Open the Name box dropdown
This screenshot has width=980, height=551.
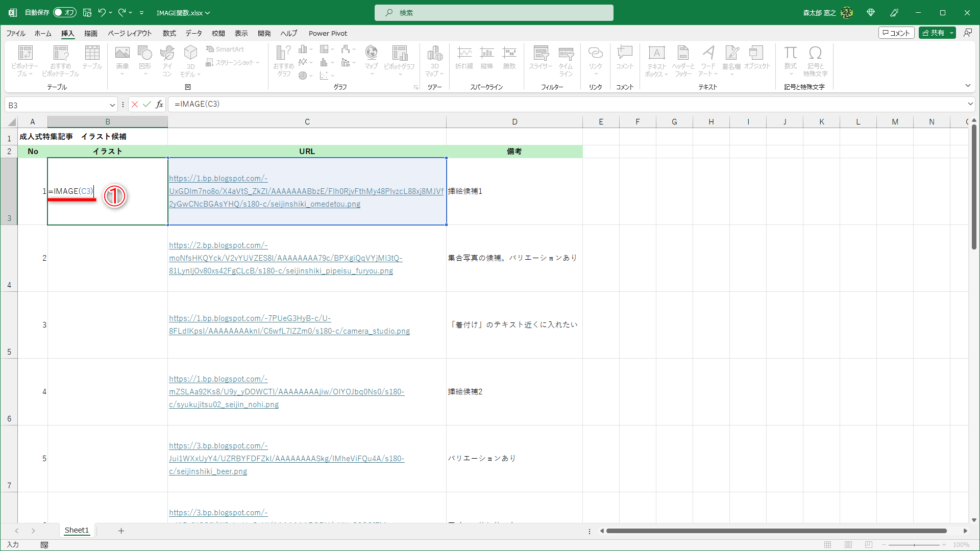[x=112, y=105]
